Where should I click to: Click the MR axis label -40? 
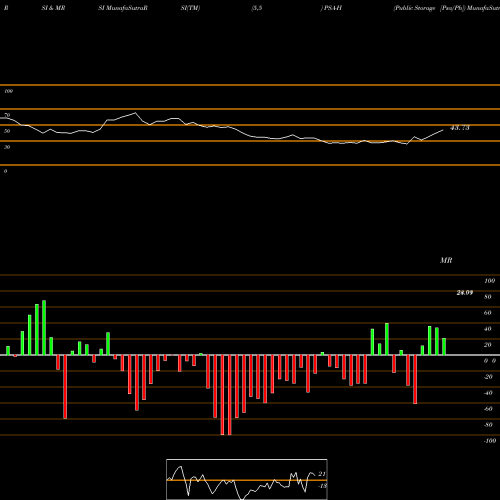tap(488, 393)
